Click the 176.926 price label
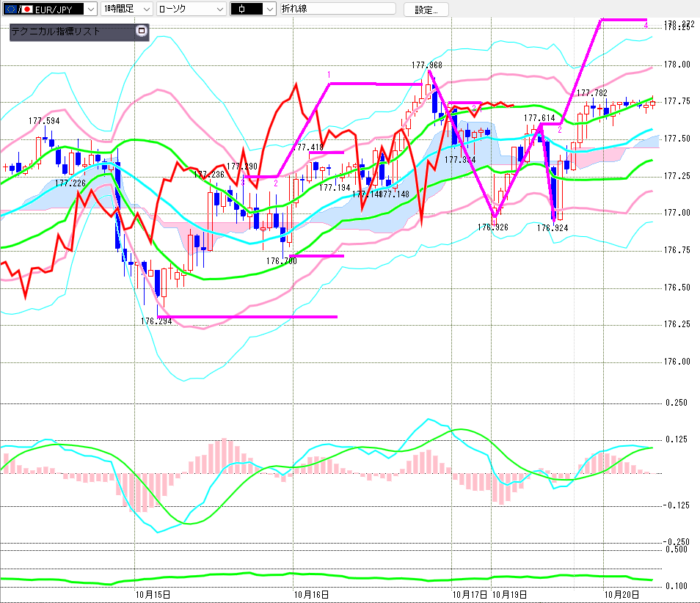700x603 pixels. pos(493,227)
